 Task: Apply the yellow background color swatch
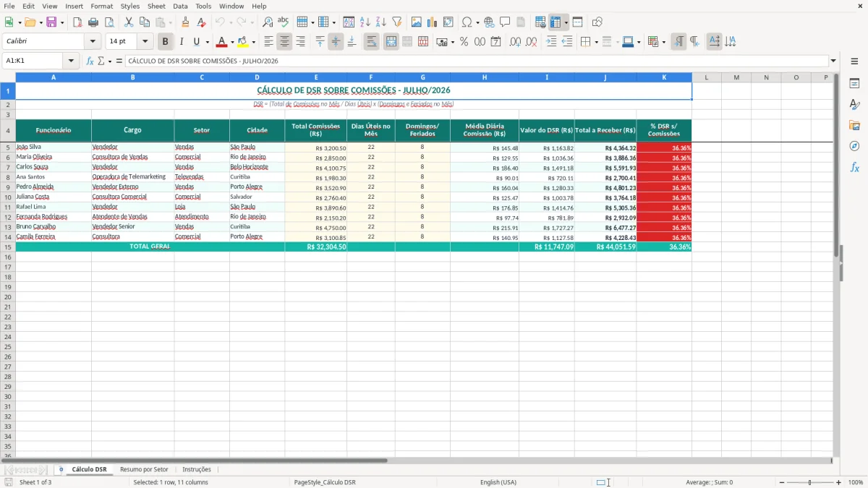coord(243,42)
